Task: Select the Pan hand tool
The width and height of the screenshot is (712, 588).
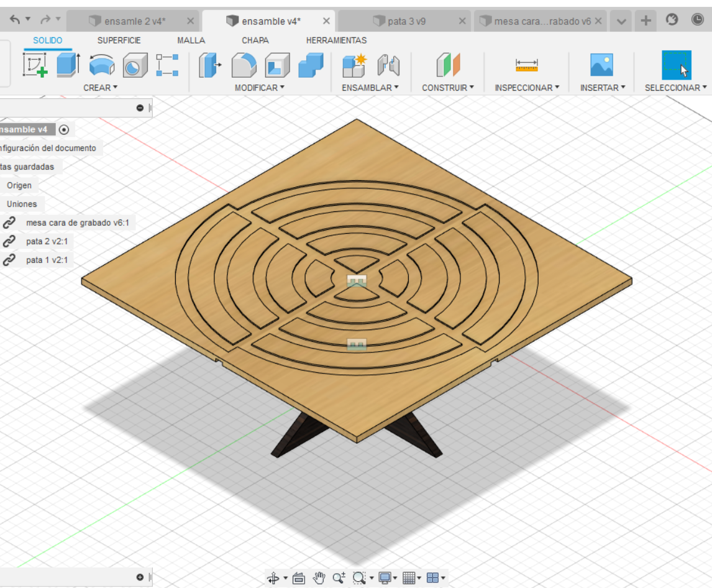Action: 319,578
